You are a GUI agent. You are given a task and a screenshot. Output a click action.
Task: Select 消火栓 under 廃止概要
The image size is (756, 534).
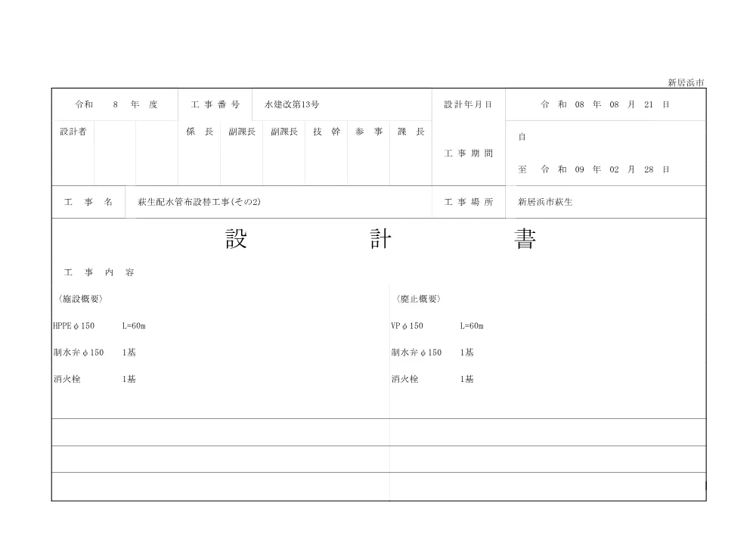404,379
